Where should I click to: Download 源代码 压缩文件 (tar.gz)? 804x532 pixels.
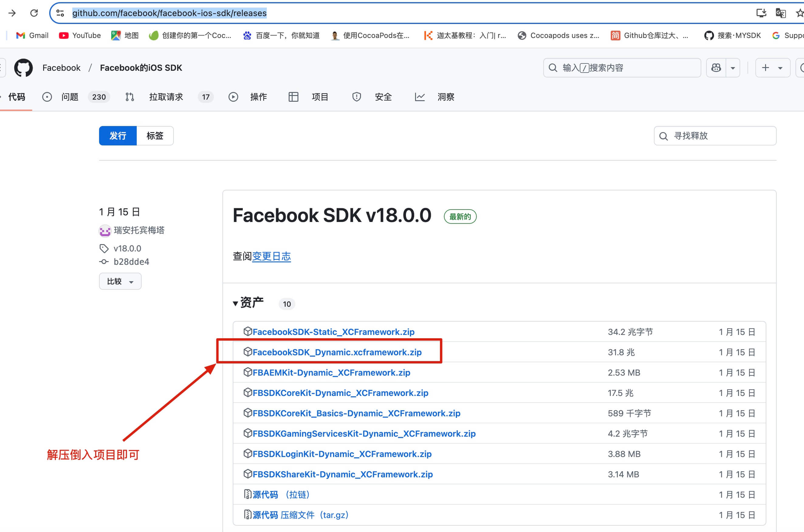click(x=301, y=515)
